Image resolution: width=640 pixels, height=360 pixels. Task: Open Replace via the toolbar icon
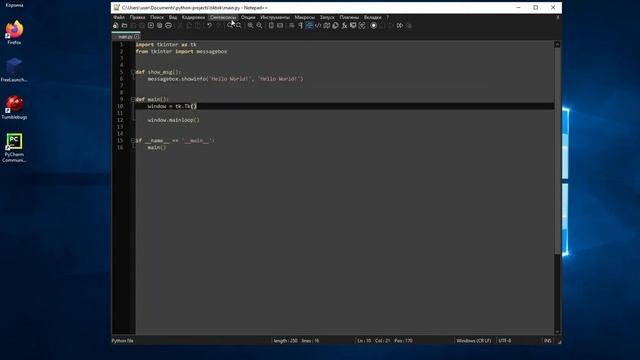coord(238,25)
